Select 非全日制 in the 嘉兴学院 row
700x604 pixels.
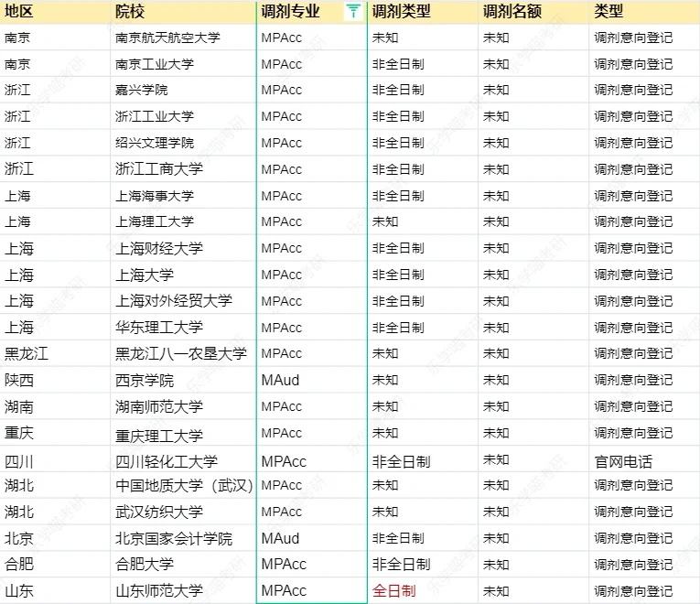tap(398, 90)
